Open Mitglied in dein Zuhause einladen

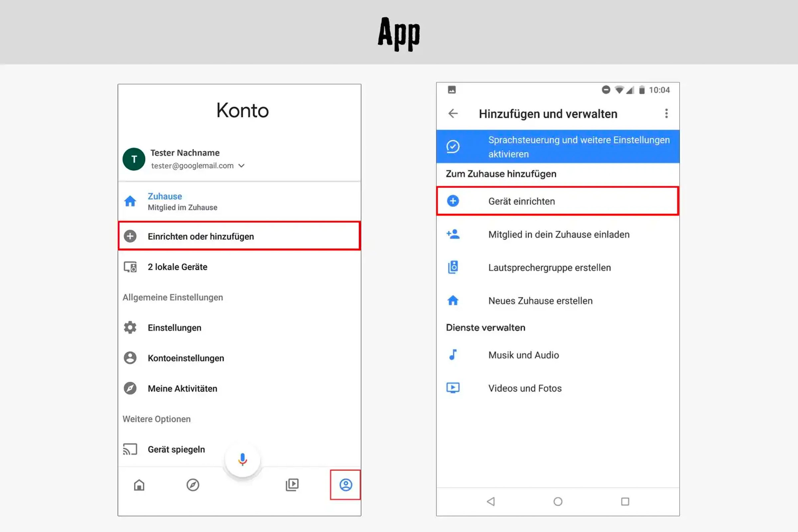click(558, 234)
